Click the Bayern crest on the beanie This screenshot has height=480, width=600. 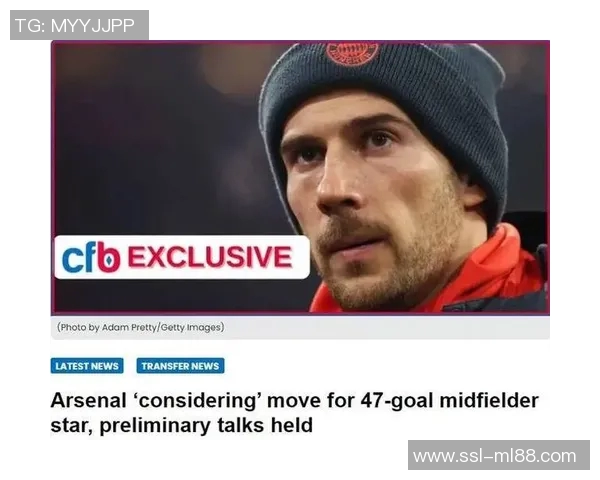pyautogui.click(x=352, y=54)
